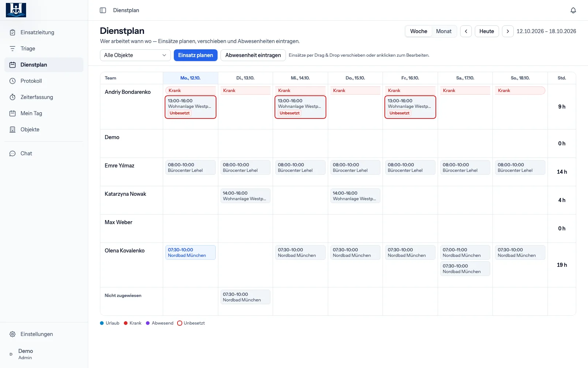Open Objekte in the sidebar

pyautogui.click(x=44, y=130)
